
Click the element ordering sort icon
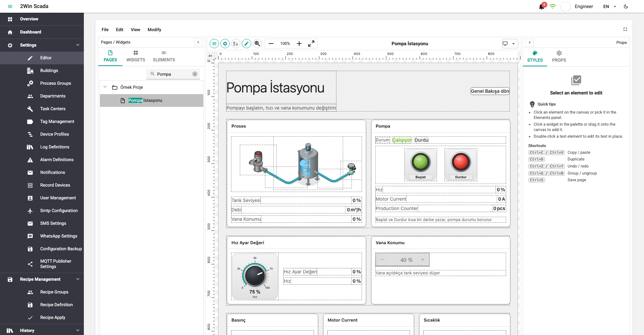[x=236, y=44]
